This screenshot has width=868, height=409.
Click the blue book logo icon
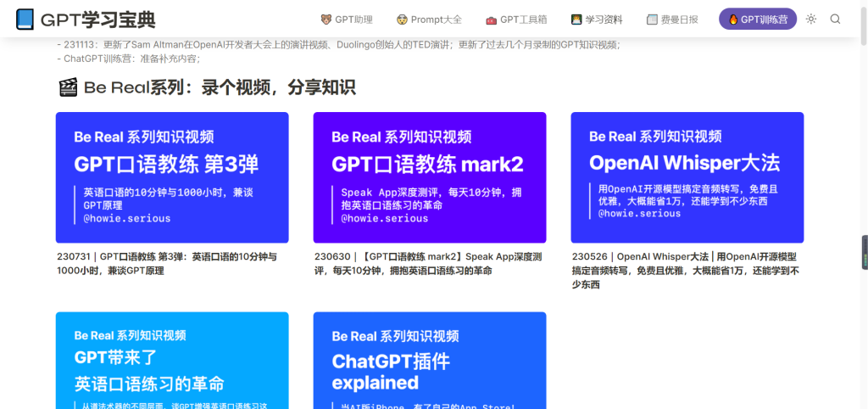tap(25, 20)
